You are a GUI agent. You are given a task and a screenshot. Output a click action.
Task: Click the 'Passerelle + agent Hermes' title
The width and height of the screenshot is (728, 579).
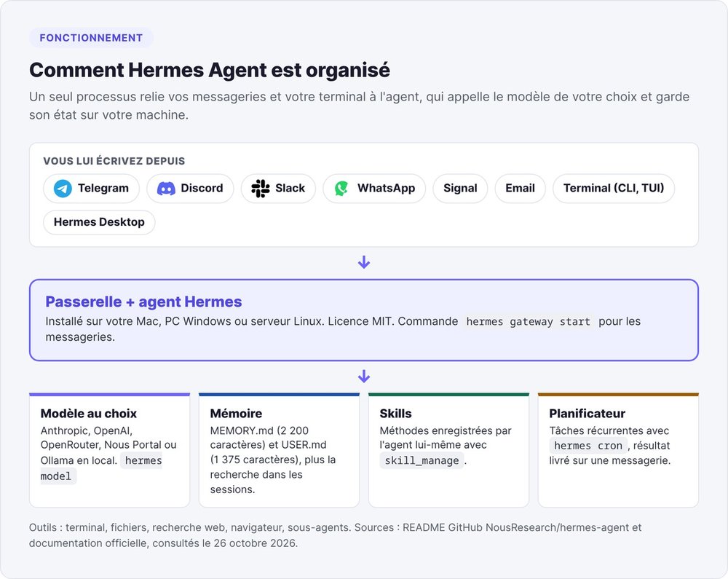(x=143, y=302)
